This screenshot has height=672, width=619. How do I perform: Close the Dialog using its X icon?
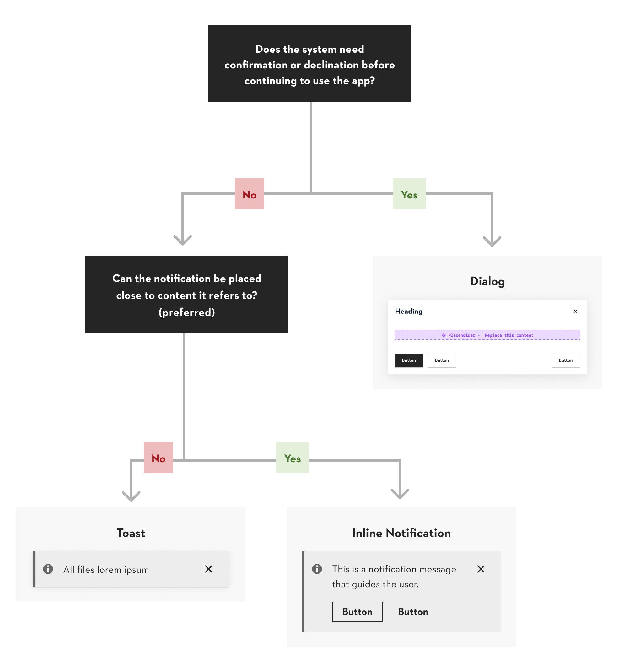575,312
